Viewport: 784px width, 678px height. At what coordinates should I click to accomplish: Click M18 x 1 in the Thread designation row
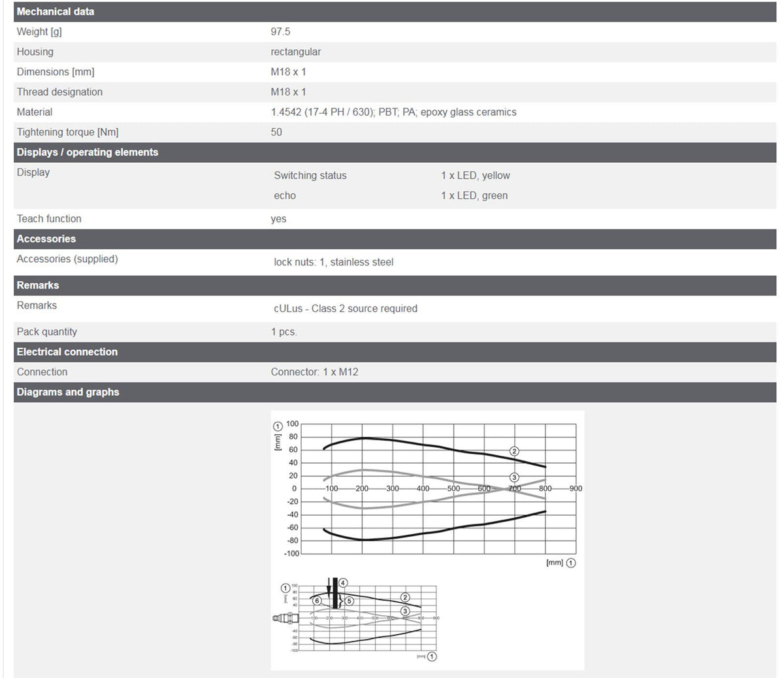tap(288, 92)
